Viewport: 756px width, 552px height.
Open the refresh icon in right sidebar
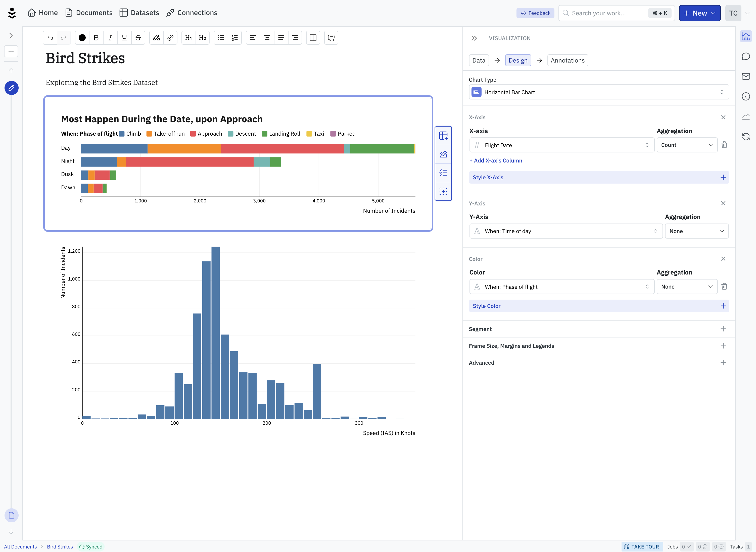(746, 137)
